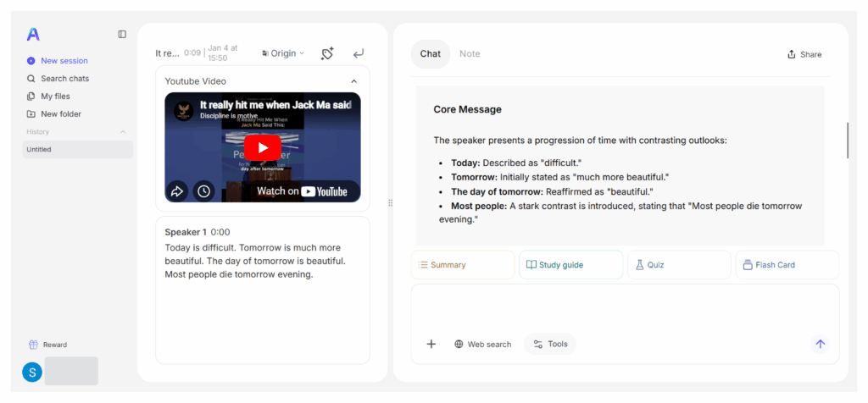
Task: Click the app logo icon
Action: click(x=33, y=34)
